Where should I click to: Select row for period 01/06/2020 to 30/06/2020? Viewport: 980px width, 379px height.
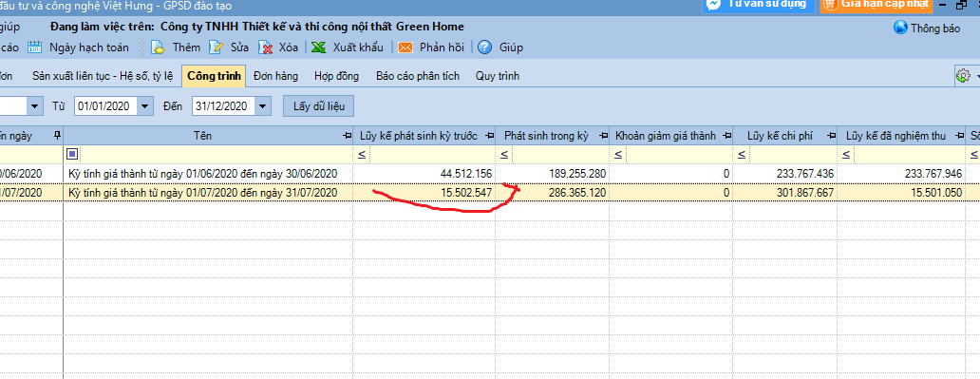click(x=490, y=173)
